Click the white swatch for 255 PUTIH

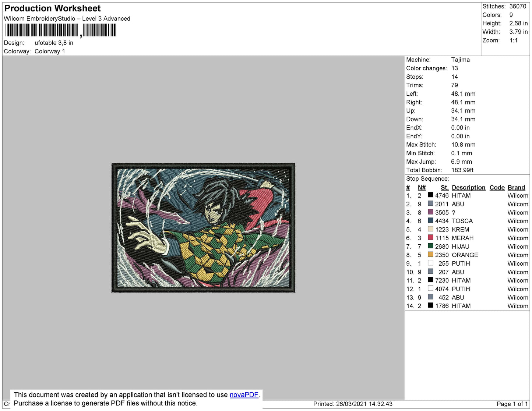(430, 263)
